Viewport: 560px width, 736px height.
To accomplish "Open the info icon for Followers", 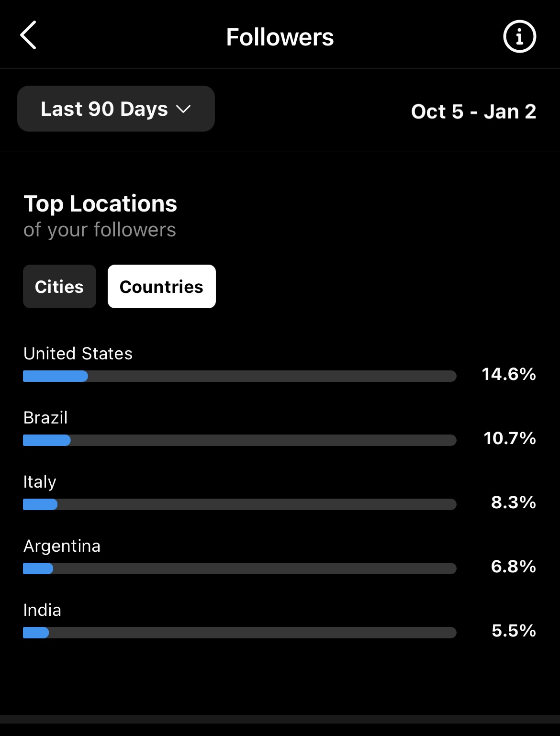I will coord(519,36).
